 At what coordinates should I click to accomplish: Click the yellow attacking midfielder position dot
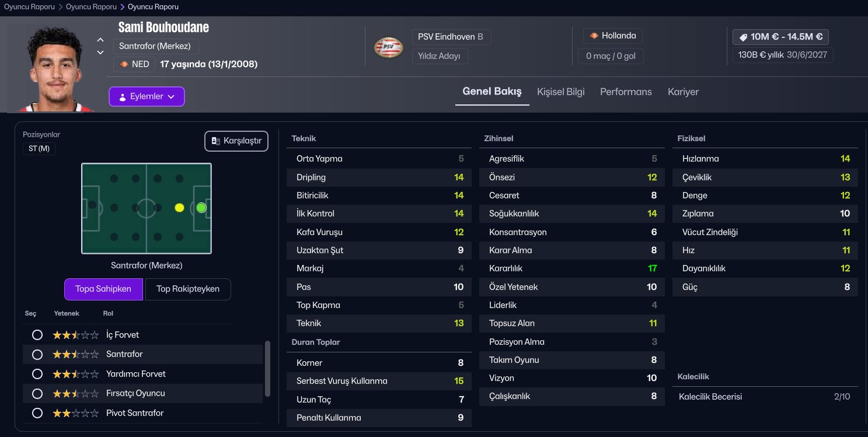pyautogui.click(x=179, y=207)
